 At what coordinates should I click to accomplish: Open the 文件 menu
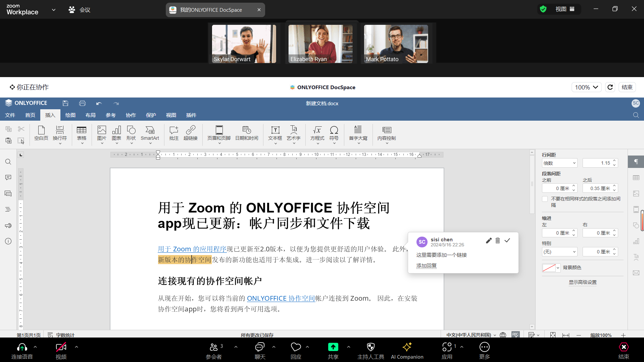point(10,115)
